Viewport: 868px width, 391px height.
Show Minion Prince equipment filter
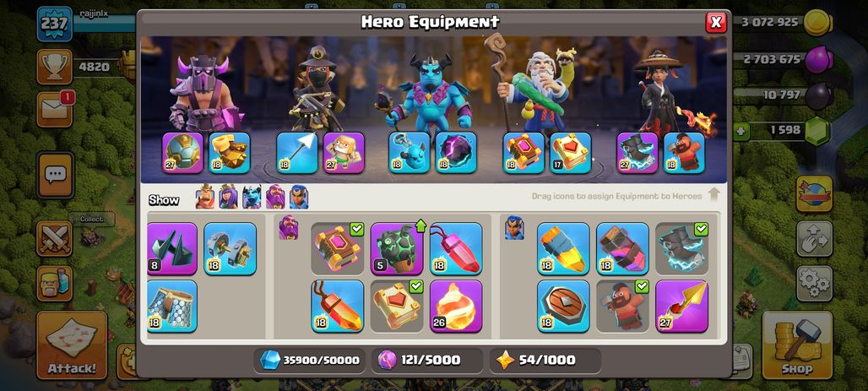(252, 197)
